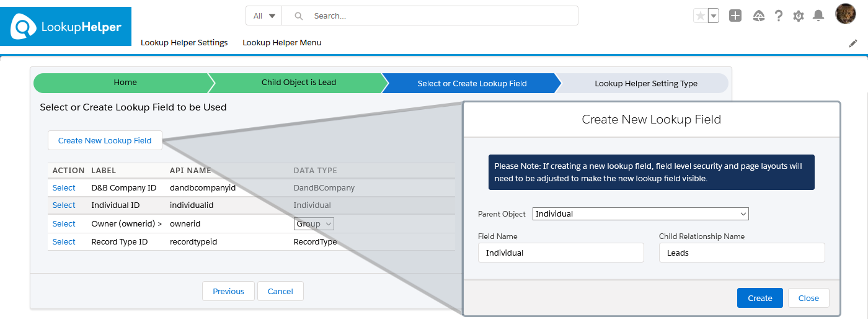The width and height of the screenshot is (868, 319).
Task: Click the Create New Lookup Field button
Action: [x=105, y=140]
